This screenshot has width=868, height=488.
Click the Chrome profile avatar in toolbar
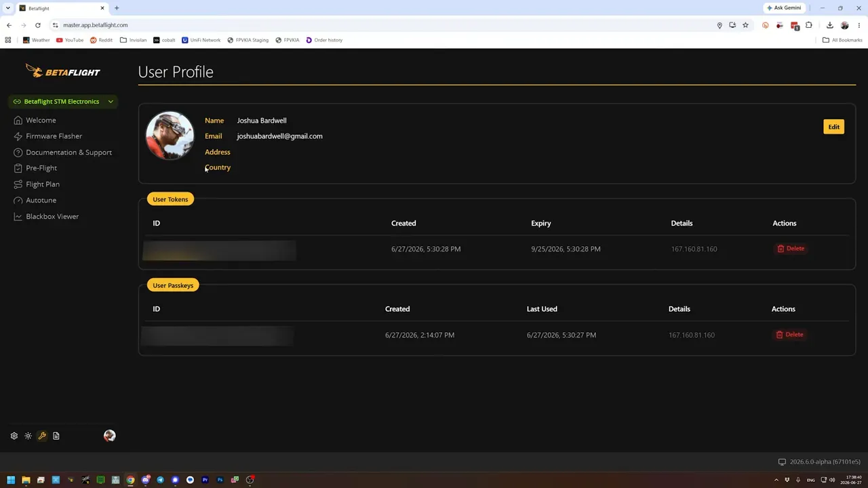pos(844,25)
